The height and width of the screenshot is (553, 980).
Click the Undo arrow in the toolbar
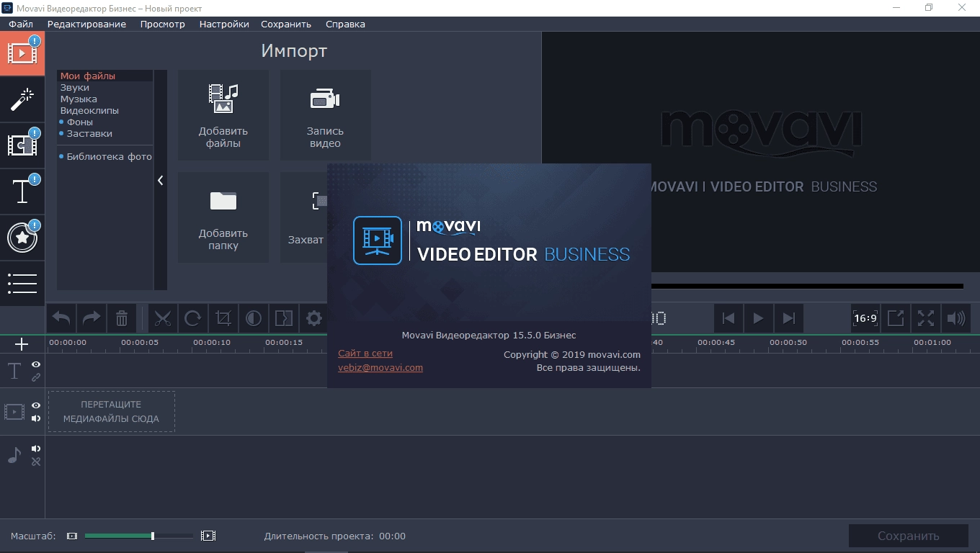point(62,318)
